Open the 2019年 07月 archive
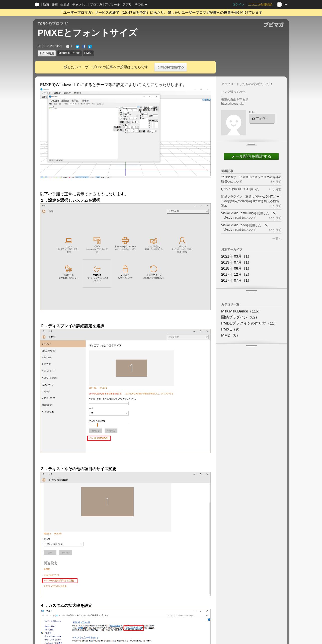This screenshot has height=644, width=322. tap(235, 262)
